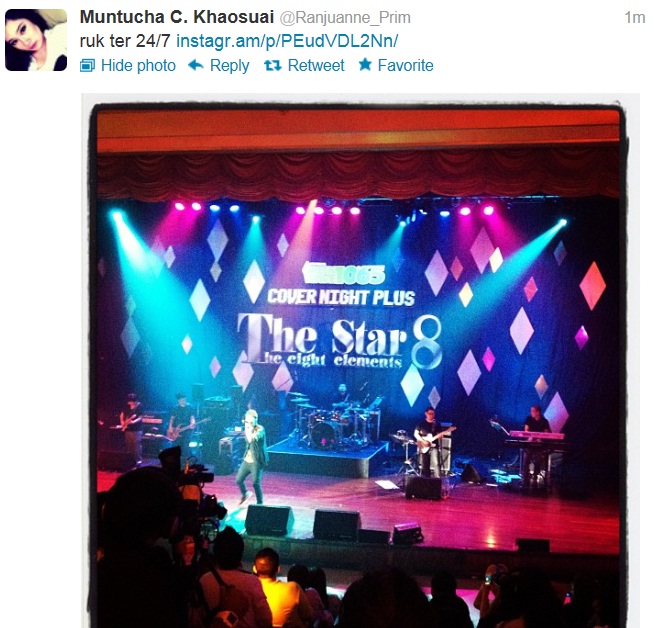Screen dimensions: 654x628
Task: Open the 1m timestamp permalink
Action: click(634, 18)
